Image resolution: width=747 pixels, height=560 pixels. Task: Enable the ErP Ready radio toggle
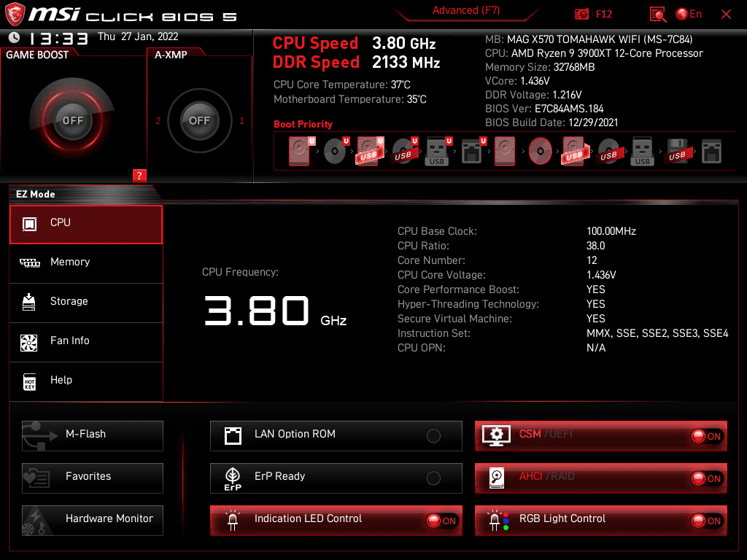433,478
